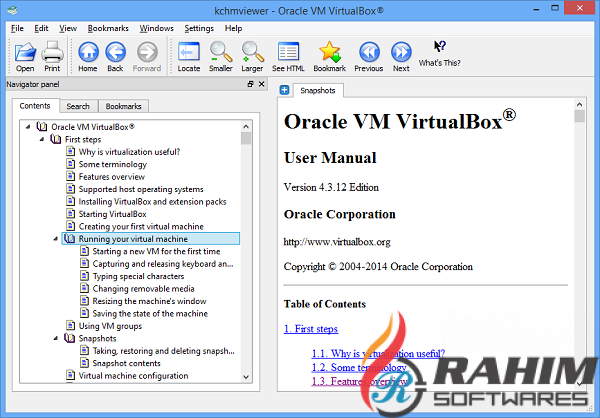Select 'Capturing and releasing keyboard' item
Viewport: 600px width, 418px height.
pyautogui.click(x=163, y=264)
